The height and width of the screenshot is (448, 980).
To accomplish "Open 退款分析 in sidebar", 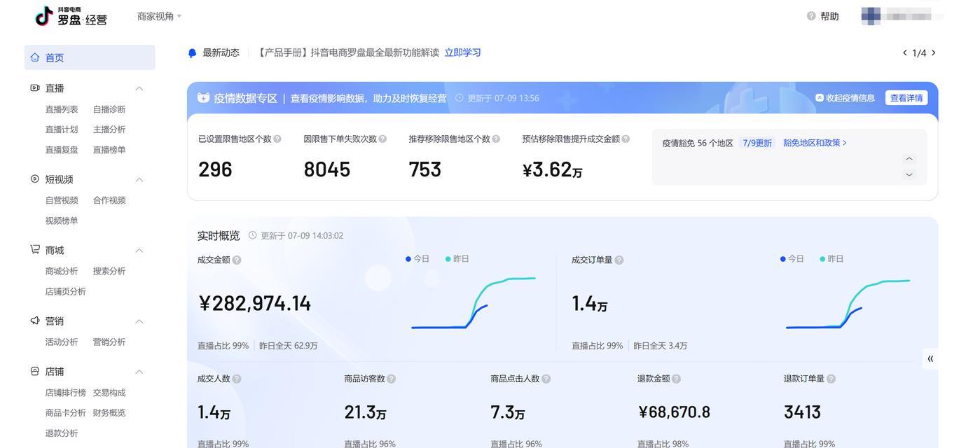I will (62, 433).
